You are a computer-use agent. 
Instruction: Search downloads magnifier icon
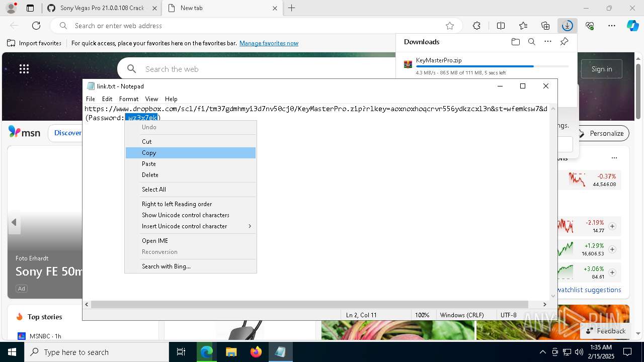click(531, 42)
